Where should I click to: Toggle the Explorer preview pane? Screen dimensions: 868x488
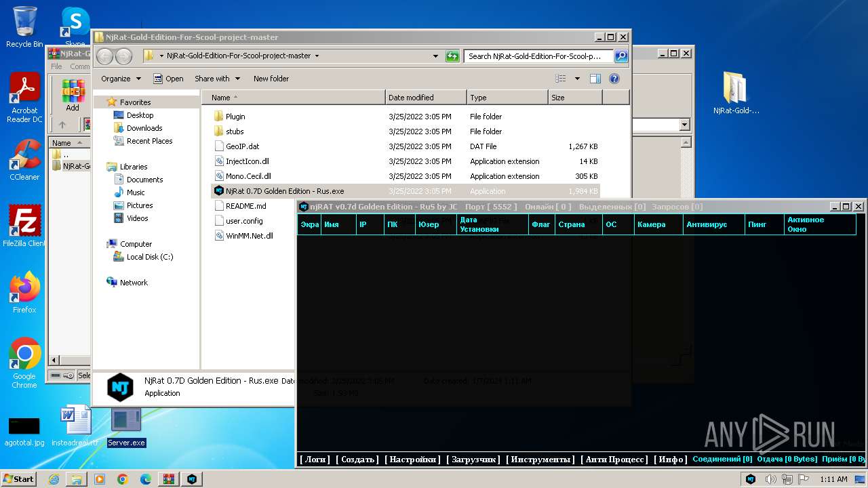point(595,79)
